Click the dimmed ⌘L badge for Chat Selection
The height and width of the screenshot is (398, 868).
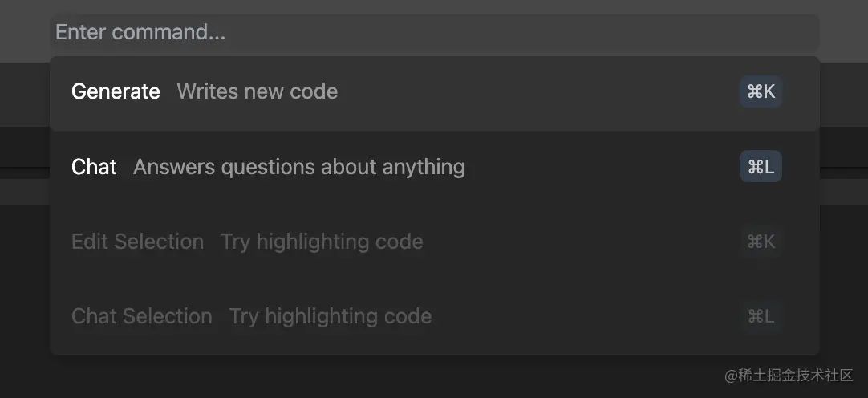click(761, 316)
